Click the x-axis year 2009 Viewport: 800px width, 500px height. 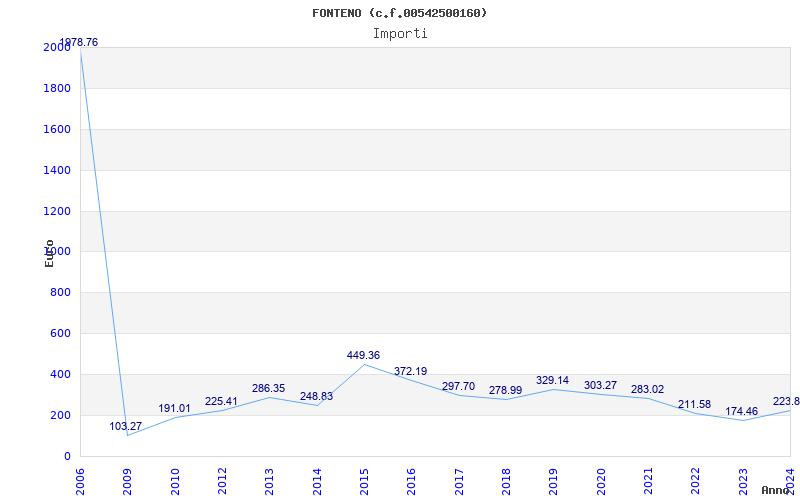pos(128,481)
